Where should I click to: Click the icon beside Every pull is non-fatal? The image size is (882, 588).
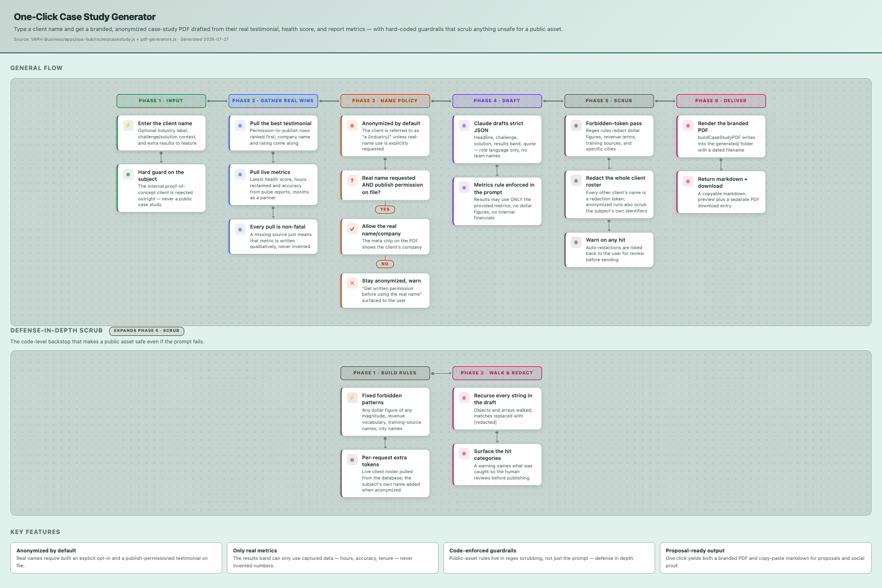point(240,229)
